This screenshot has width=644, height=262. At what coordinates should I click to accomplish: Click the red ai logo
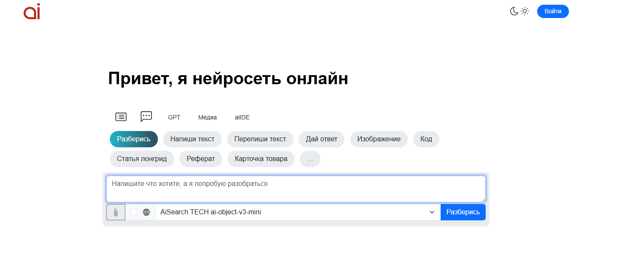click(x=32, y=11)
